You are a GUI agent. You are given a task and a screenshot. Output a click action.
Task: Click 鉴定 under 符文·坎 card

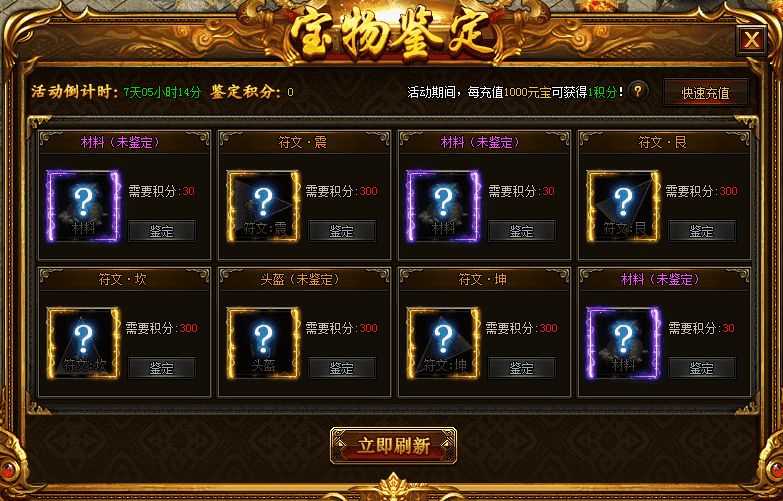(162, 368)
